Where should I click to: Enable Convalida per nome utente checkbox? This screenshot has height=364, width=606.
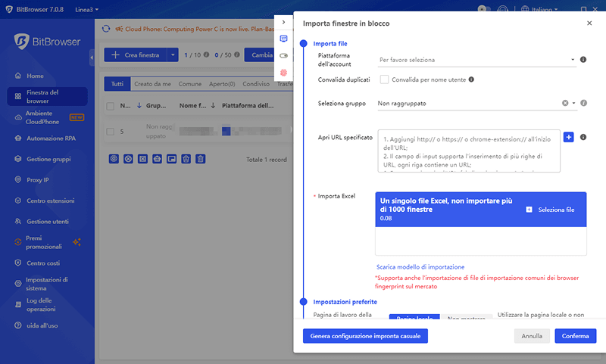coord(384,79)
